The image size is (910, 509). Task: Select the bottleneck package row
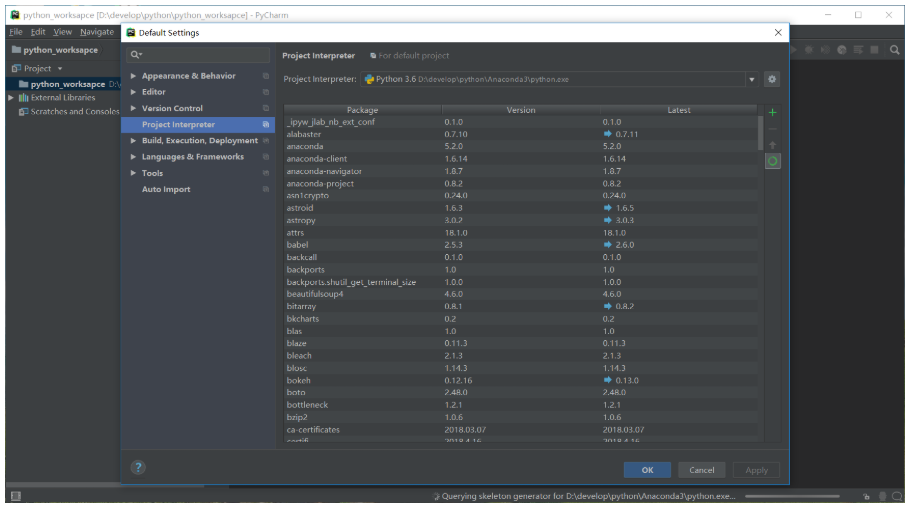coord(521,405)
